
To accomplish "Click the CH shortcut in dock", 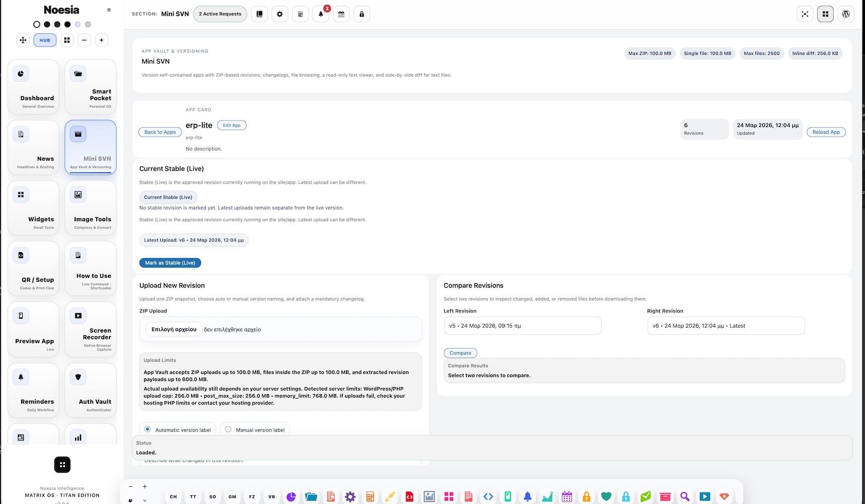I will (x=173, y=497).
